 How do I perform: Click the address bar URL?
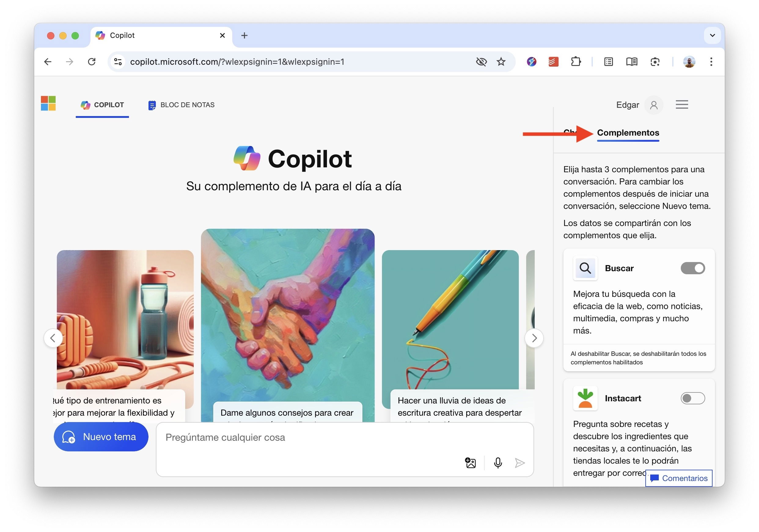click(237, 62)
